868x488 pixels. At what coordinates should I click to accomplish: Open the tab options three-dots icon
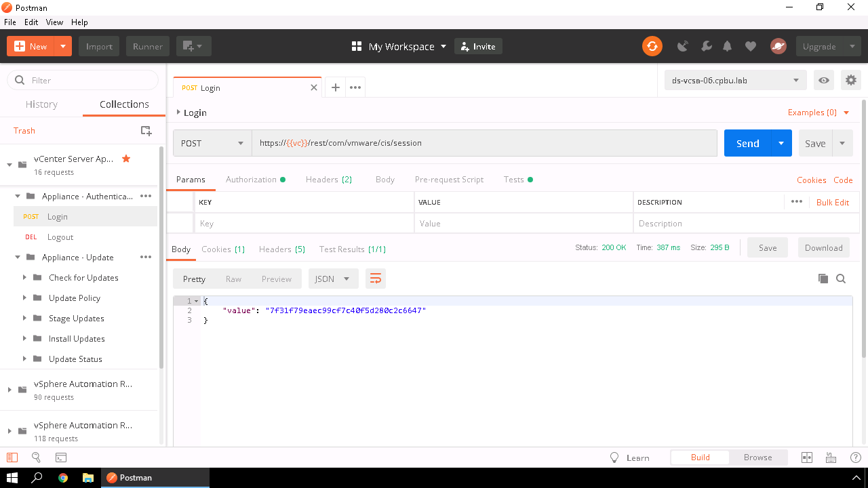tap(355, 87)
